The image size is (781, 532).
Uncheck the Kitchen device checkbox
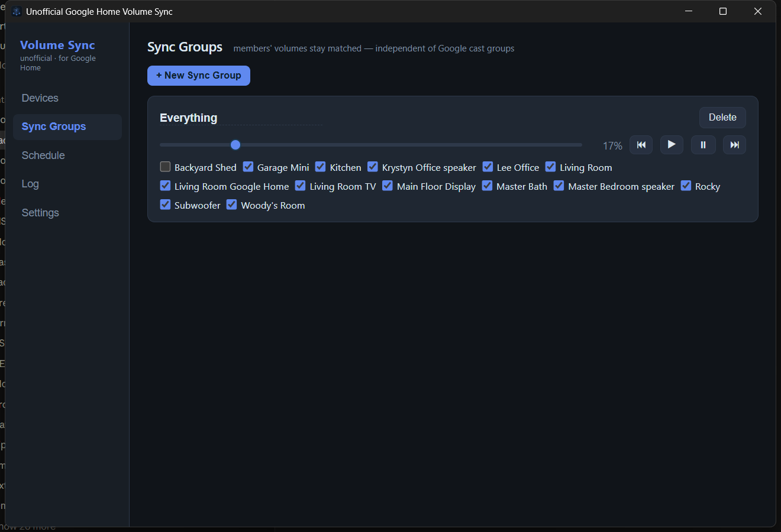coord(320,167)
